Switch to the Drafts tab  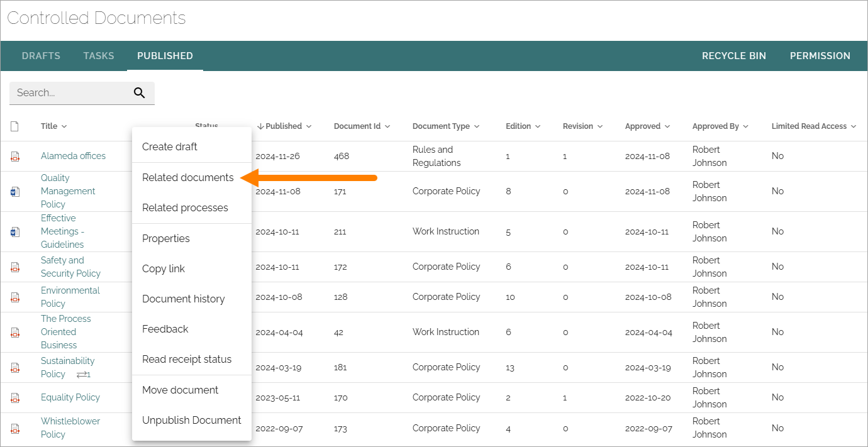(41, 56)
